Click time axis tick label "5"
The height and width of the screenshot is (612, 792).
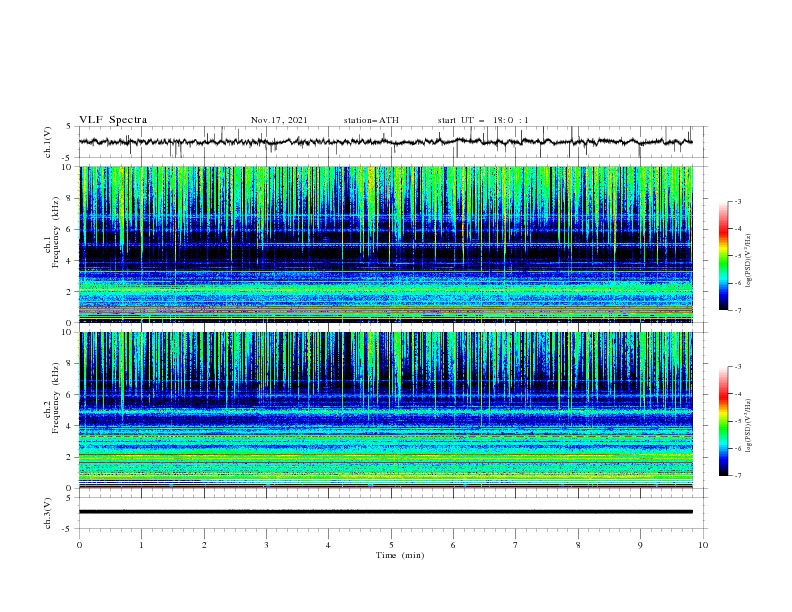point(391,545)
